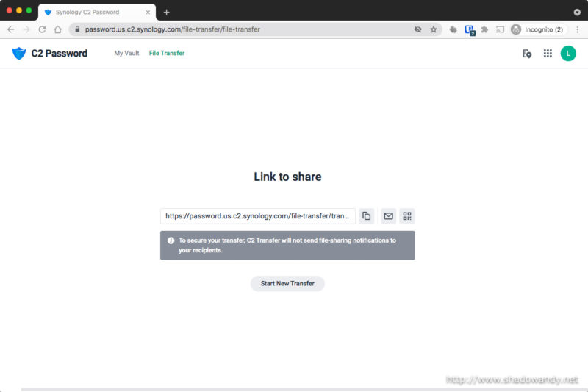This screenshot has width=588, height=392.
Task: Bookmark this page with the star
Action: pos(434,29)
